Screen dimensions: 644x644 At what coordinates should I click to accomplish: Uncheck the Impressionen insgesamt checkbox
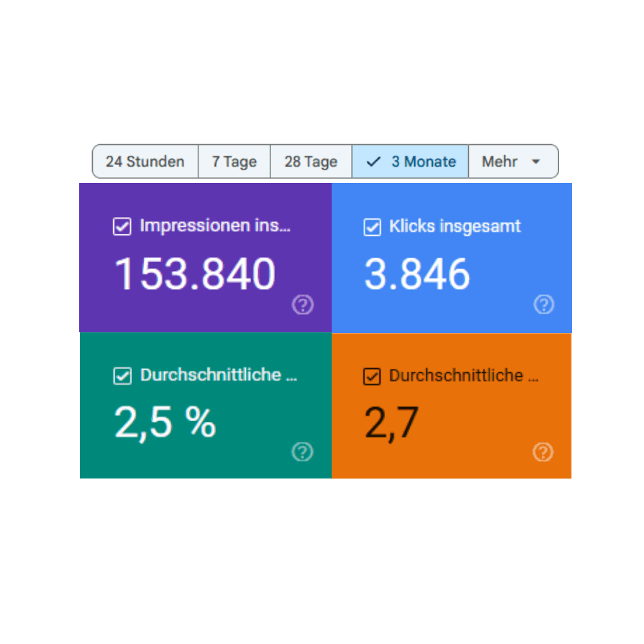(122, 226)
